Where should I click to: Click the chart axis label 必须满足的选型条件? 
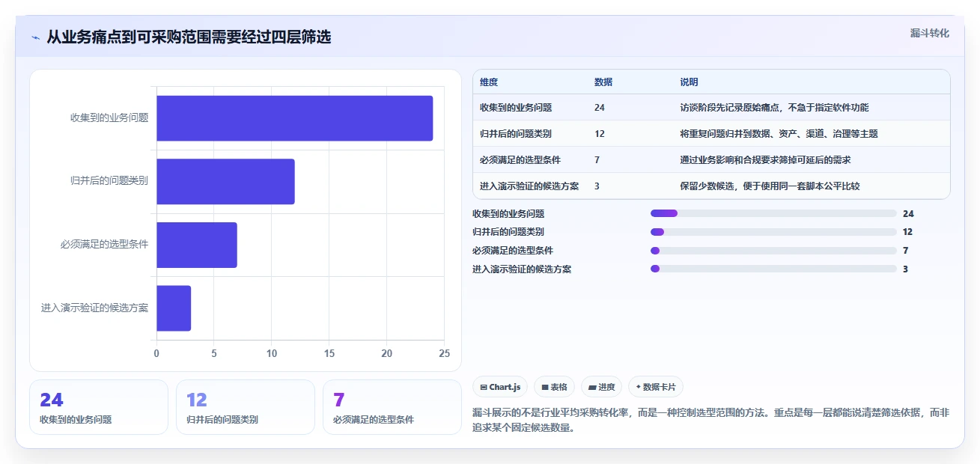105,244
